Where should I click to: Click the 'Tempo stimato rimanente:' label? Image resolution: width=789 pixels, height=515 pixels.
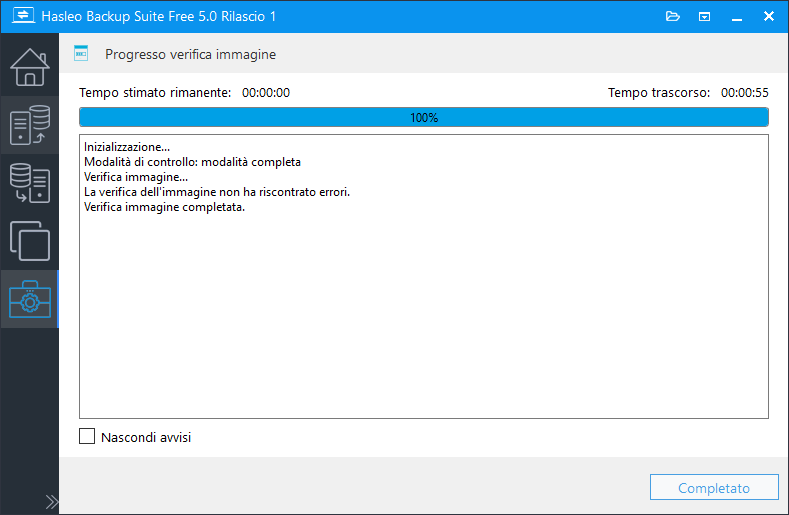pyautogui.click(x=155, y=93)
